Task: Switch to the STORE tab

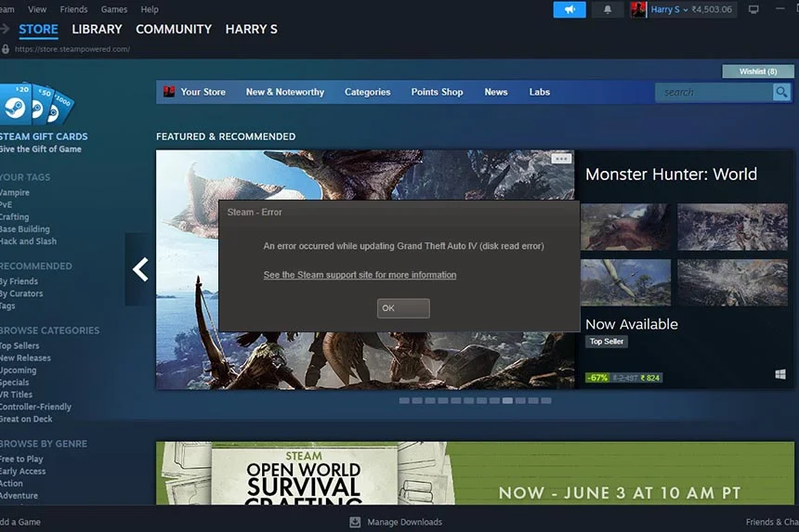Action: 38,30
